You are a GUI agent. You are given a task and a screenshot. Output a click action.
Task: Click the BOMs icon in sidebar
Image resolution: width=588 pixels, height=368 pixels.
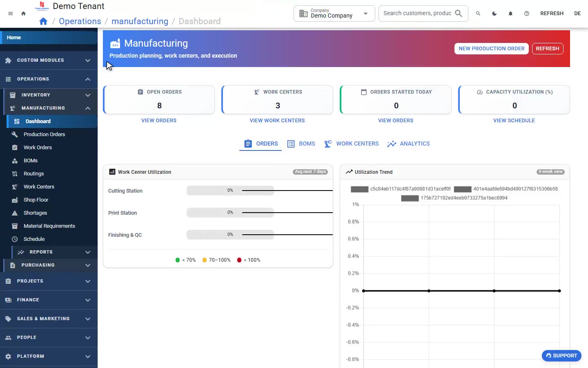[15, 160]
